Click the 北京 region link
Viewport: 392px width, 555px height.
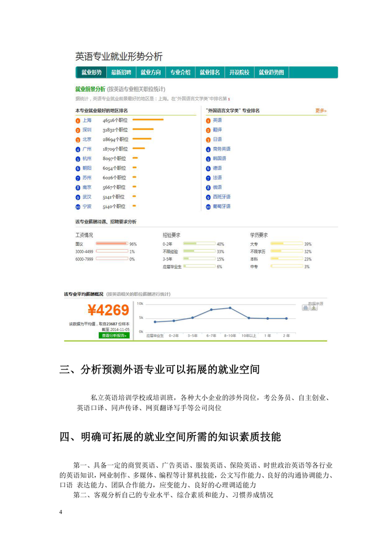pos(87,139)
